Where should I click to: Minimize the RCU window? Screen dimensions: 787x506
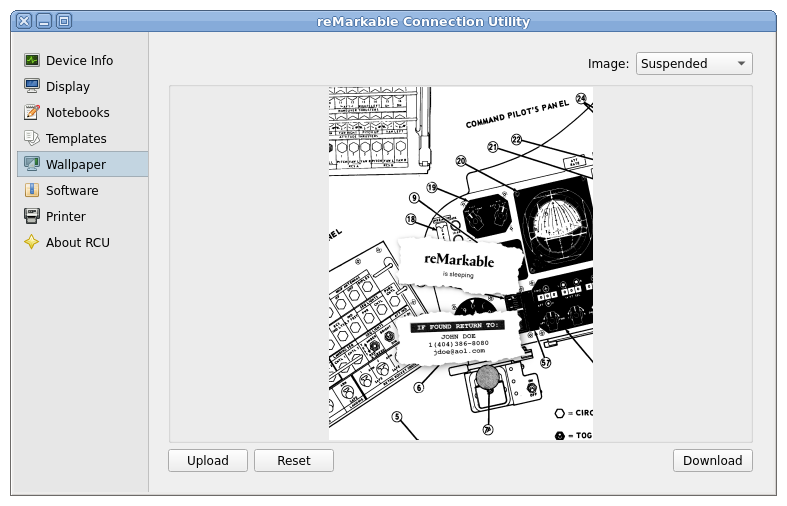44,21
